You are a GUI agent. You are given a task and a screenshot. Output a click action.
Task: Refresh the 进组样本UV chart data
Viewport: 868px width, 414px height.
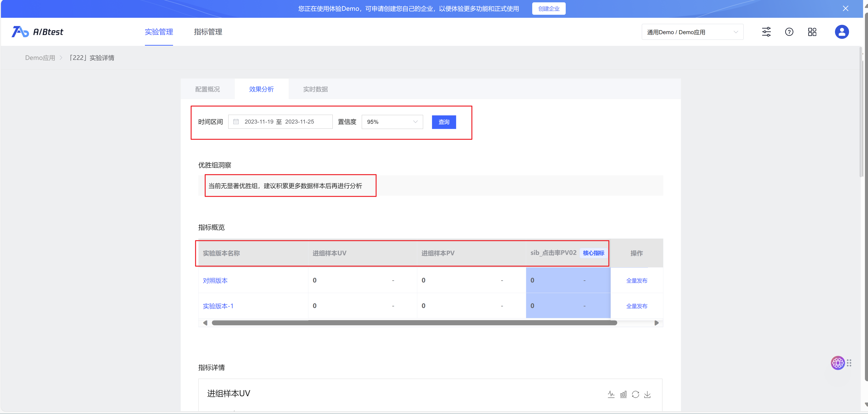[635, 394]
